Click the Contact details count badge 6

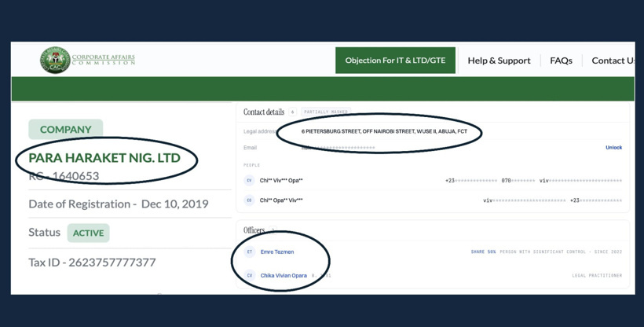click(x=292, y=112)
